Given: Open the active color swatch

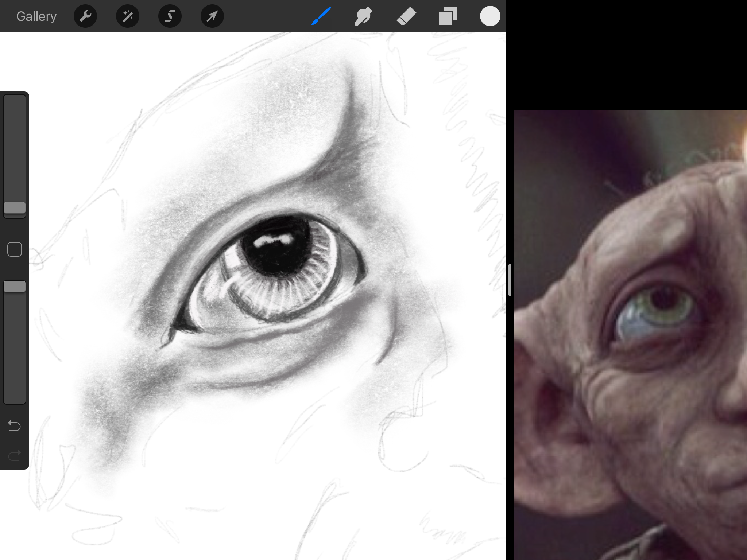Looking at the screenshot, I should (x=490, y=16).
